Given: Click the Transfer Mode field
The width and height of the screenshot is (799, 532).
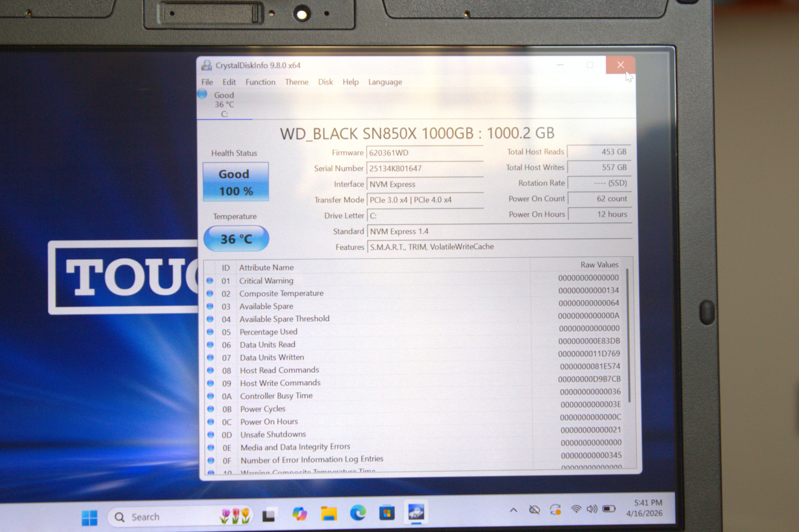Looking at the screenshot, I should click(x=425, y=200).
